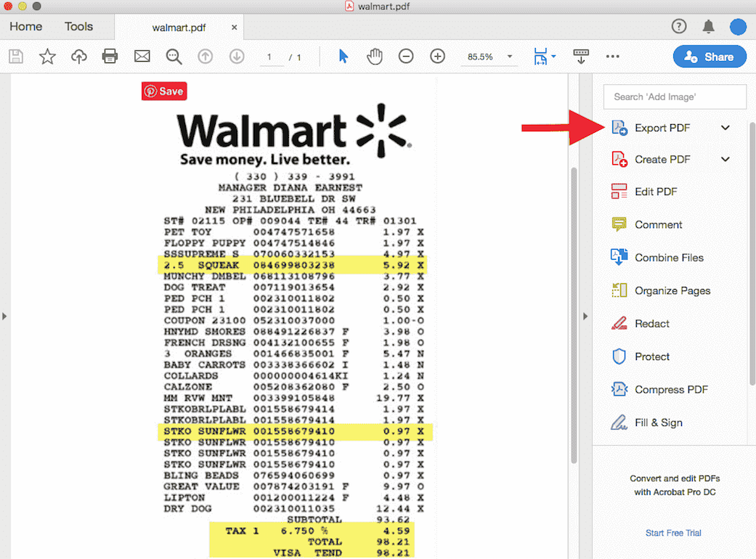
Task: Open the help question mark
Action: 679,27
